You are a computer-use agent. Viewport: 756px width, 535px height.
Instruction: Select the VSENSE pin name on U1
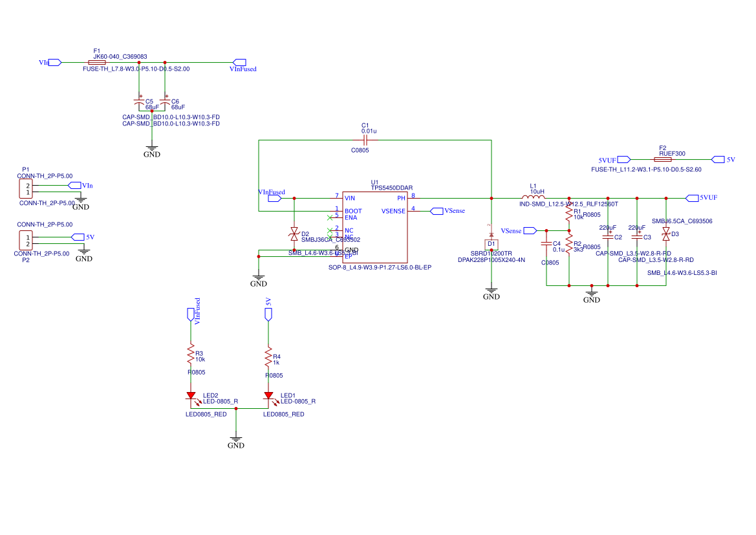click(x=393, y=212)
